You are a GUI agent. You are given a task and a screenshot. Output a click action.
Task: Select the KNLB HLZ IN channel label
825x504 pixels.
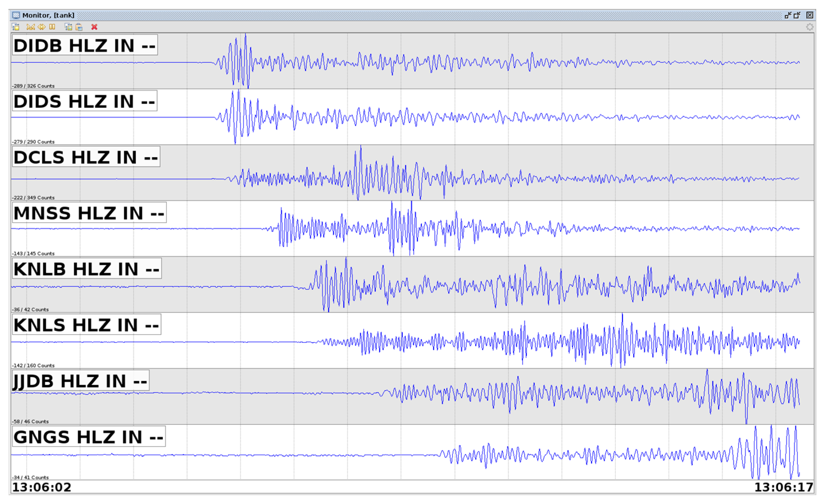click(x=87, y=269)
